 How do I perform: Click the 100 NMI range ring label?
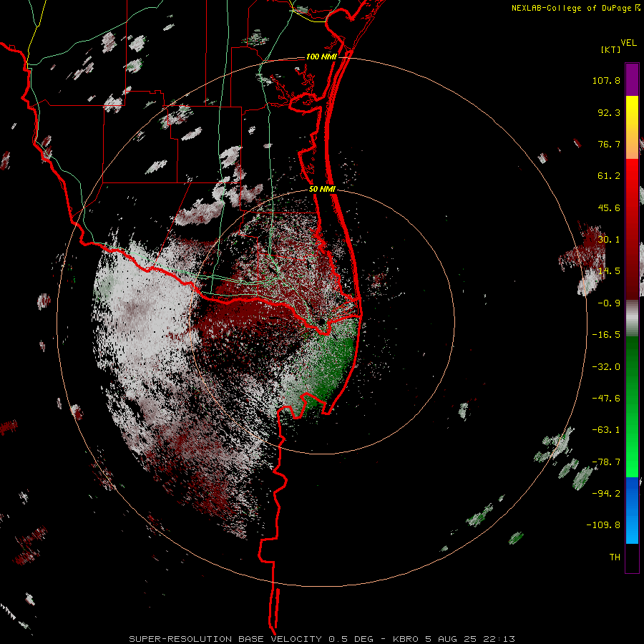[x=321, y=57]
